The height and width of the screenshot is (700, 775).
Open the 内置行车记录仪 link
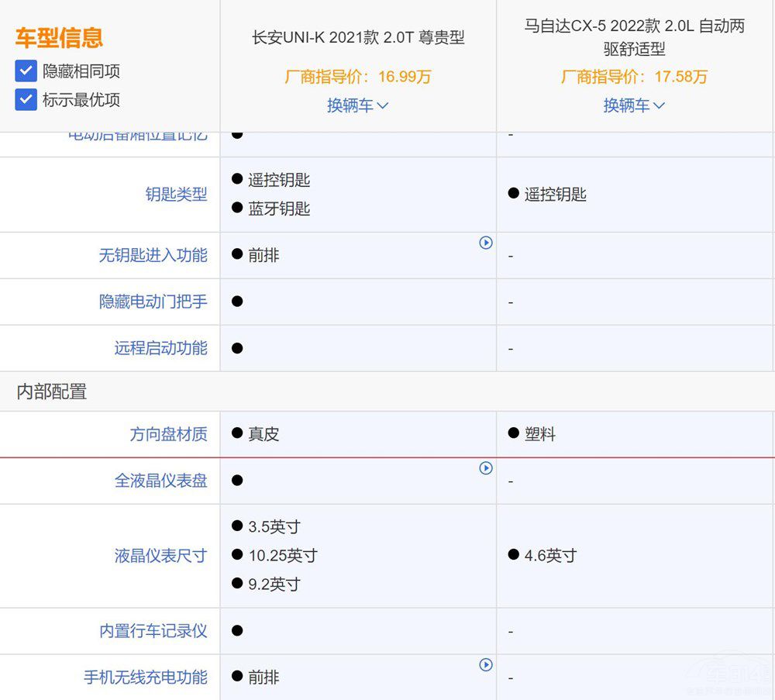tap(153, 631)
